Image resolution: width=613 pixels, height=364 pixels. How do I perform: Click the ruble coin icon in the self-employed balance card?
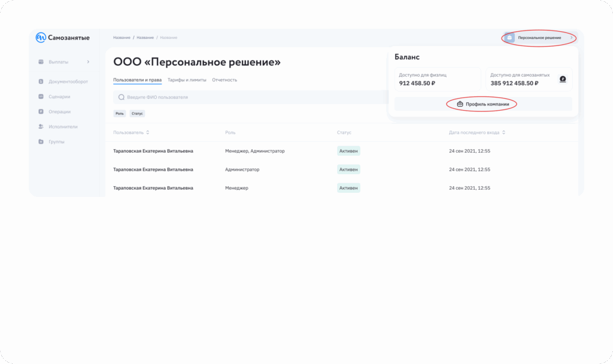pyautogui.click(x=562, y=79)
